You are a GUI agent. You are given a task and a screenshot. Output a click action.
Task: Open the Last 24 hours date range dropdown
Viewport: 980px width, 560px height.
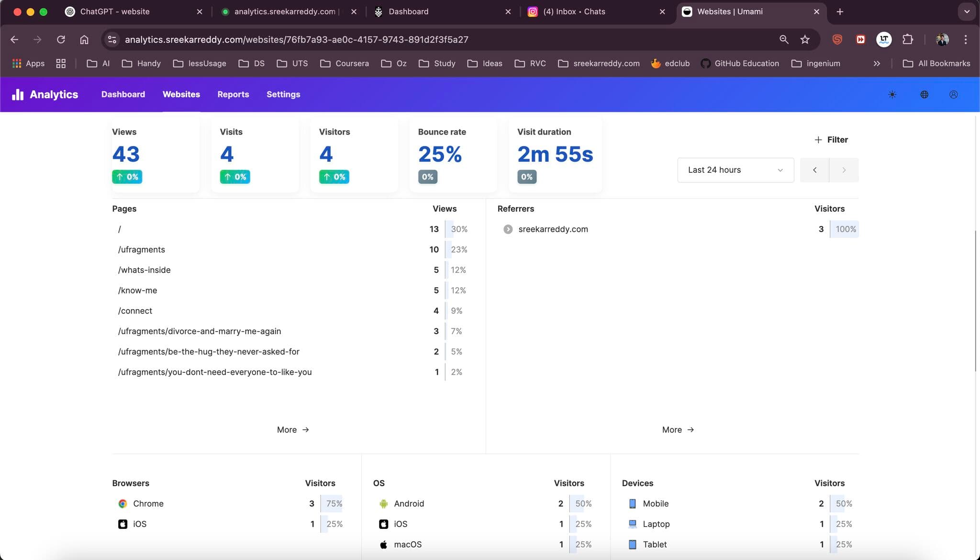click(x=735, y=170)
